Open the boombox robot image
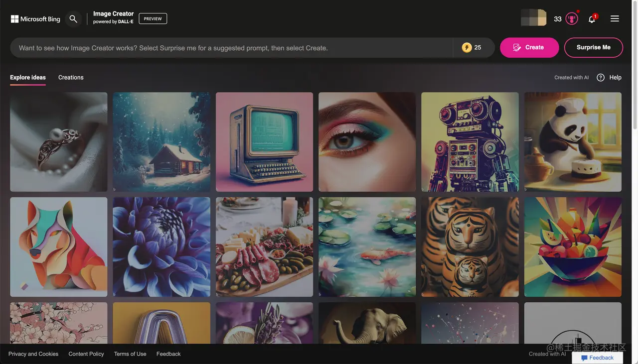Screen dimensions: 638x364 pos(470,142)
